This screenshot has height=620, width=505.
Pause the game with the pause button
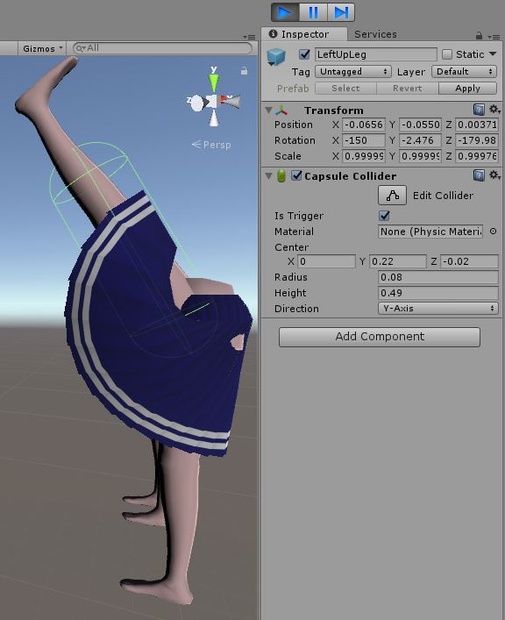point(313,12)
